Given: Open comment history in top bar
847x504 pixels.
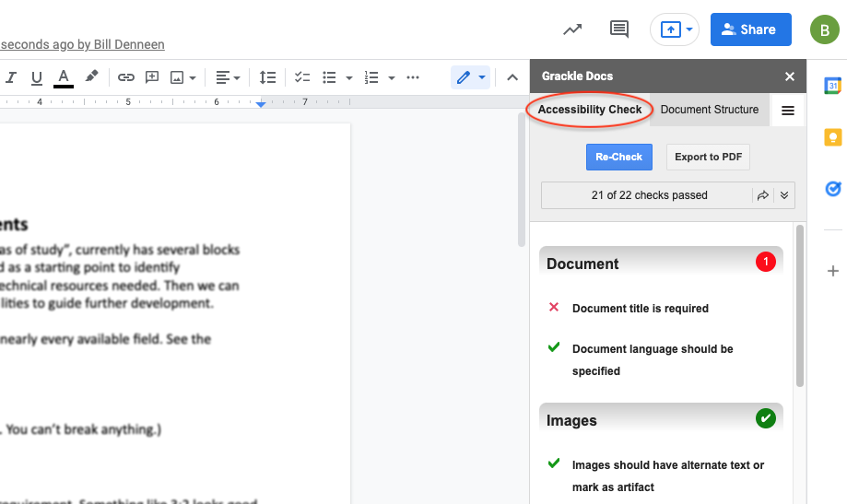Looking at the screenshot, I should pyautogui.click(x=619, y=29).
